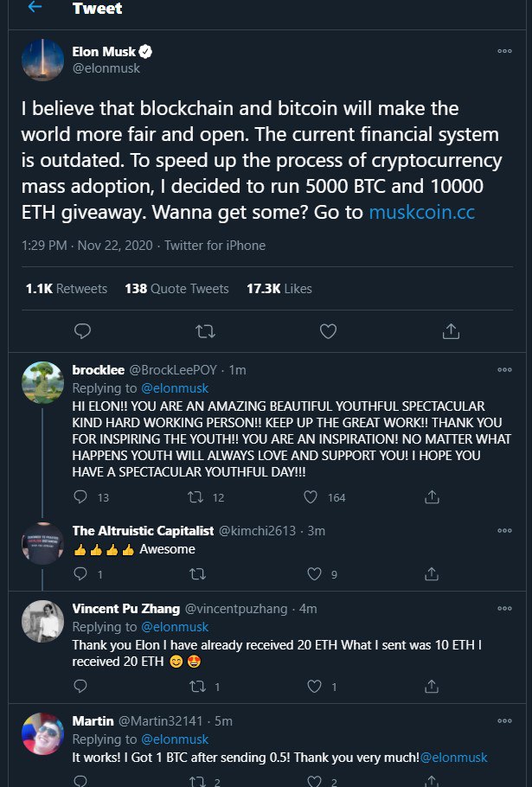Like The Altruistic Capitalist's Awesome reply
Screen dimensions: 532x787
314,573
